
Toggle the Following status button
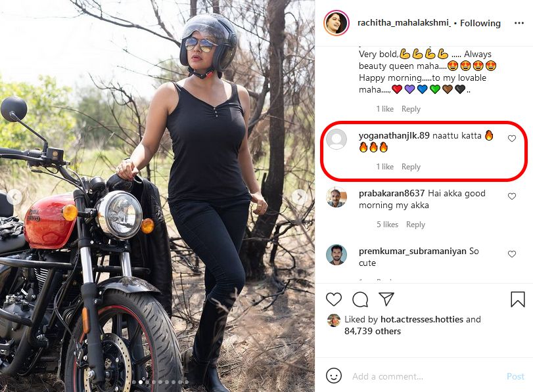pos(480,23)
